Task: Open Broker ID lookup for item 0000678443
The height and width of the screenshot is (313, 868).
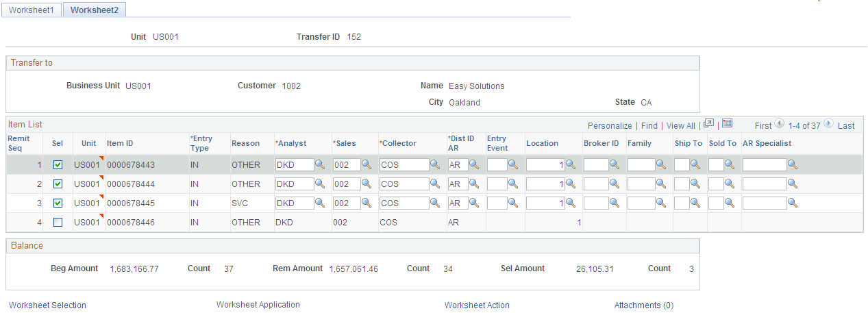Action: point(615,164)
